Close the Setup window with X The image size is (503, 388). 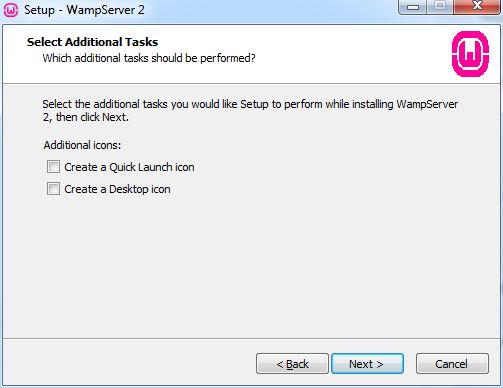tap(477, 7)
